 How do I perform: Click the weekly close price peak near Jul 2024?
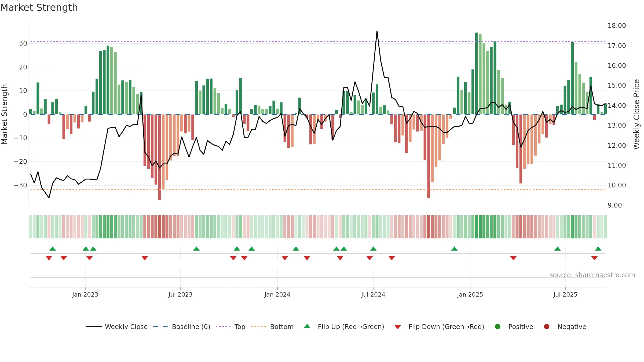tap(377, 31)
